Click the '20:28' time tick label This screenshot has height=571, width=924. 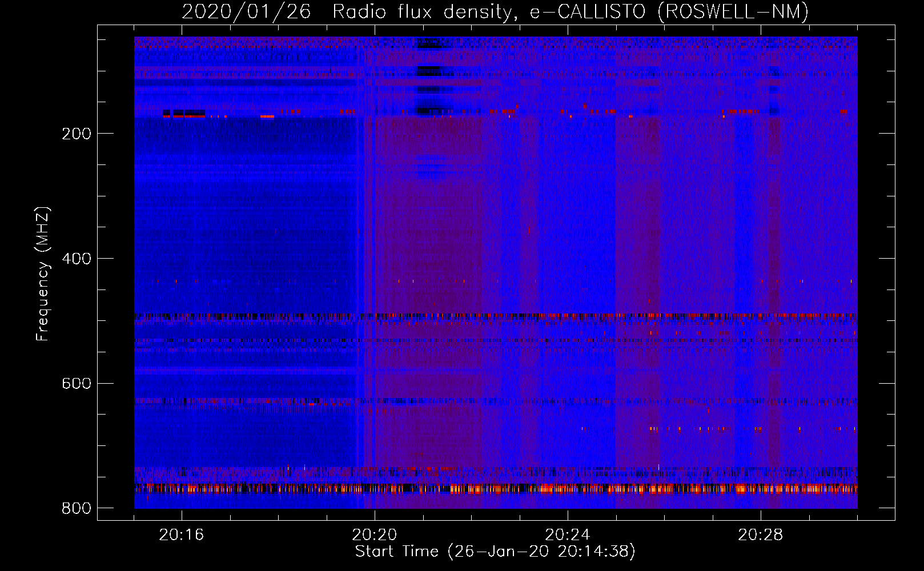(761, 535)
